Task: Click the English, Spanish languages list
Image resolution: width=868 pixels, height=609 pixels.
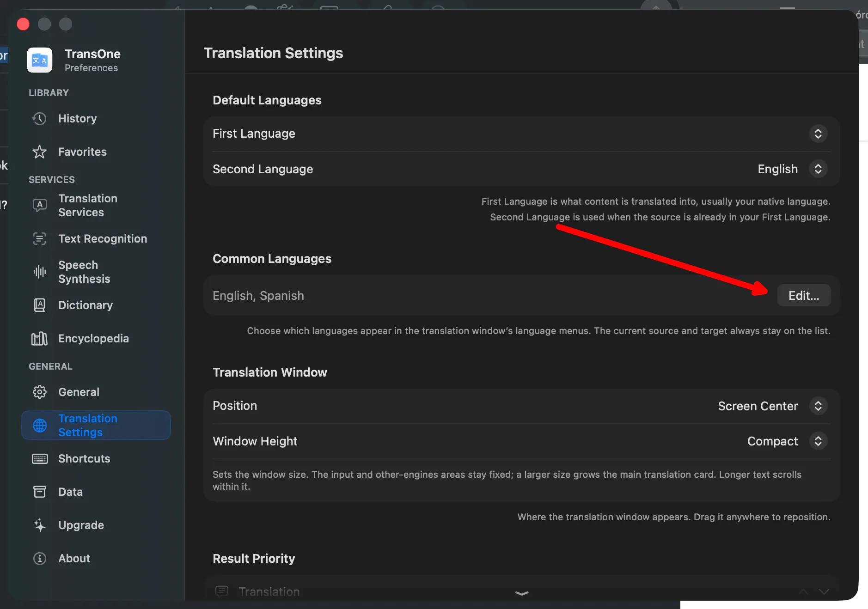Action: 258,296
